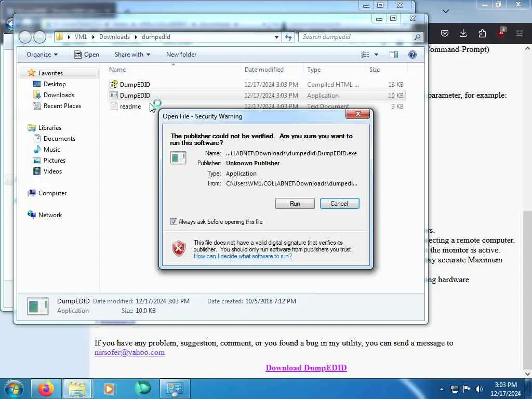
Task: Open the Windows Start menu
Action: 14,389
